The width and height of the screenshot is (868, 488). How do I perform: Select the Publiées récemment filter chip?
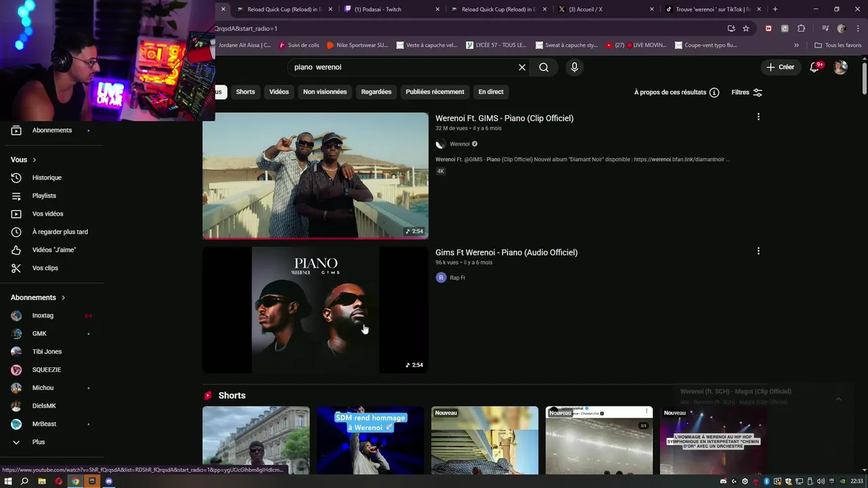pos(435,91)
